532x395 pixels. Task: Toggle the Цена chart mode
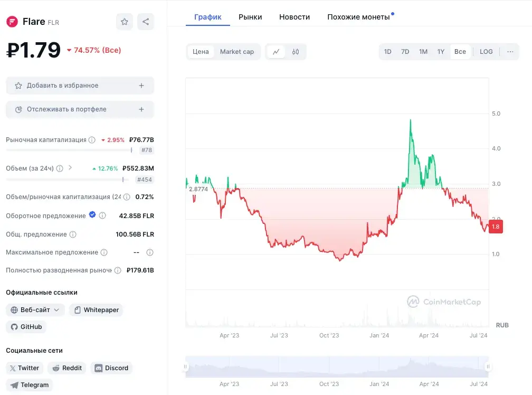point(201,52)
